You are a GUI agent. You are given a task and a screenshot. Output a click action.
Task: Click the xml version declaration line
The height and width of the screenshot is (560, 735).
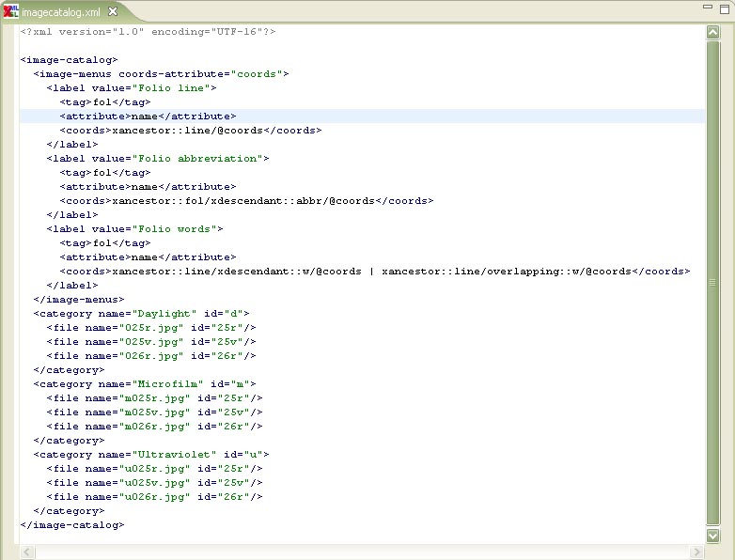tap(149, 32)
